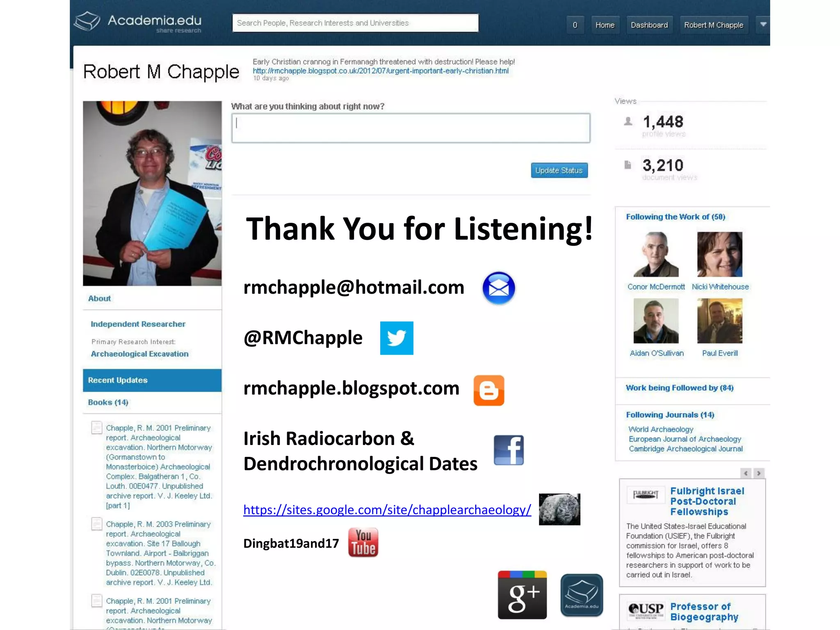Click the orange Blogger icon
Screen dimensions: 840x630
489,390
